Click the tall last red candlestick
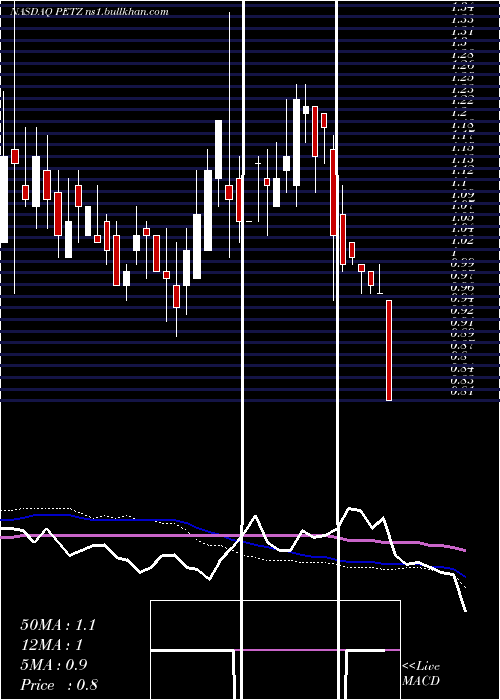This screenshot has width=500, height=700. pyautogui.click(x=389, y=350)
